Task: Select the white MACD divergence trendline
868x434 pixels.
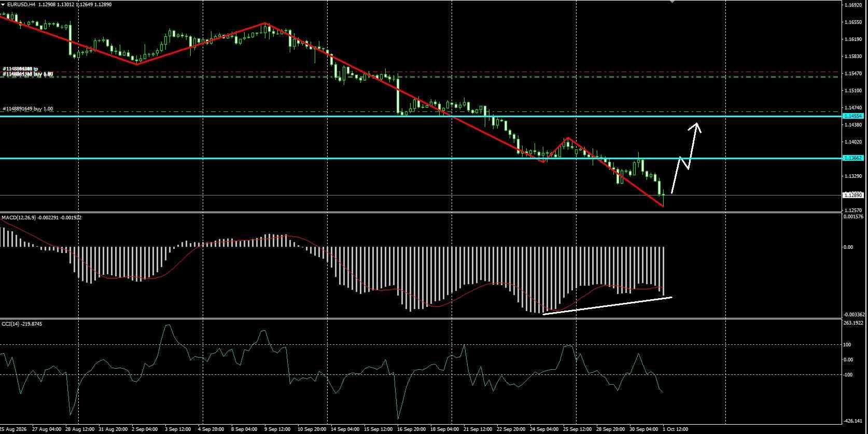Action: [x=607, y=305]
